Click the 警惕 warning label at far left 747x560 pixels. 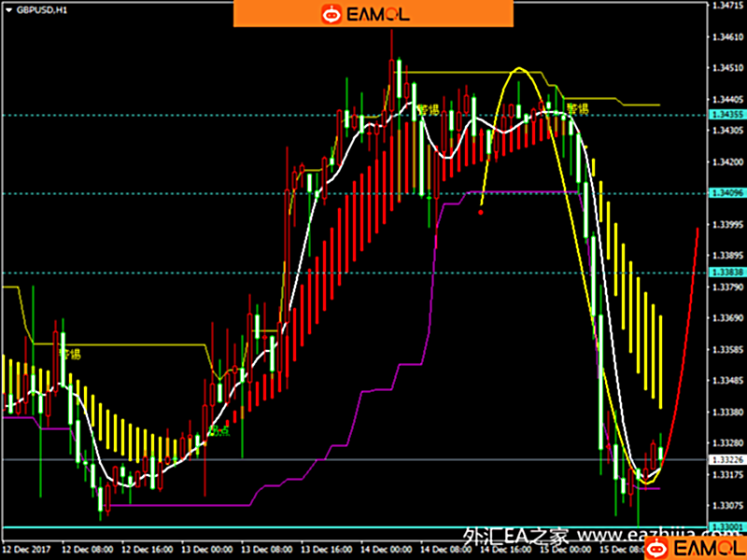[x=70, y=354]
